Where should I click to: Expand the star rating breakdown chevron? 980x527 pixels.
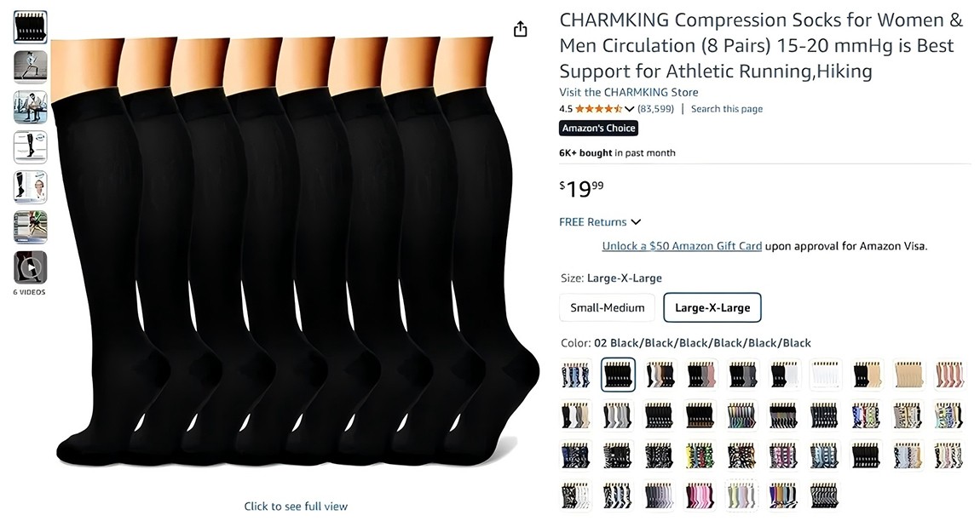[630, 109]
